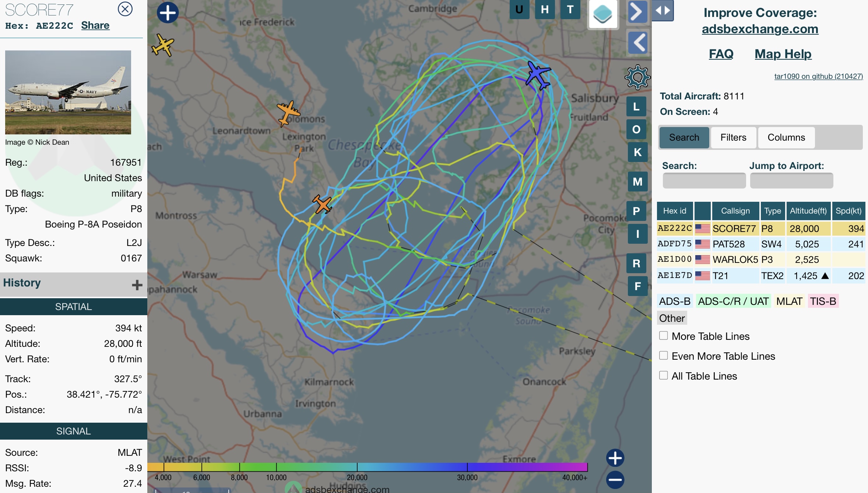Switch to the Search tab
The width and height of the screenshot is (868, 493).
click(x=684, y=137)
